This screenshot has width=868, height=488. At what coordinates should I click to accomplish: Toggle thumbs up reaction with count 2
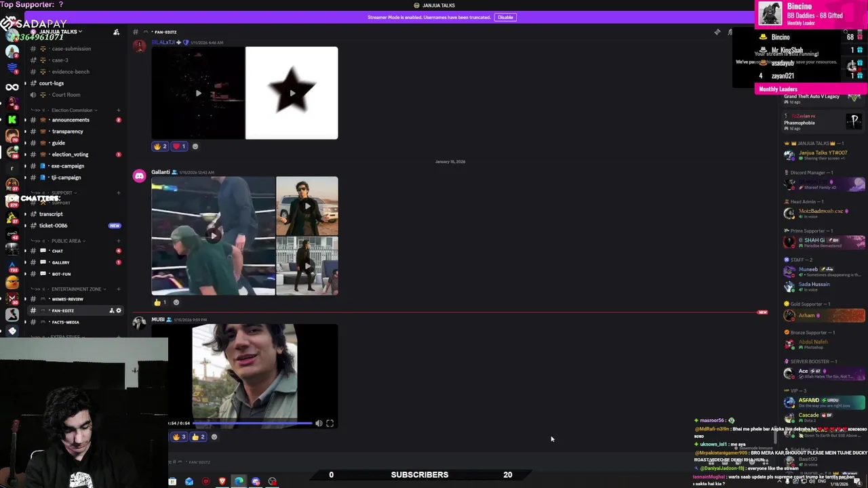[198, 437]
